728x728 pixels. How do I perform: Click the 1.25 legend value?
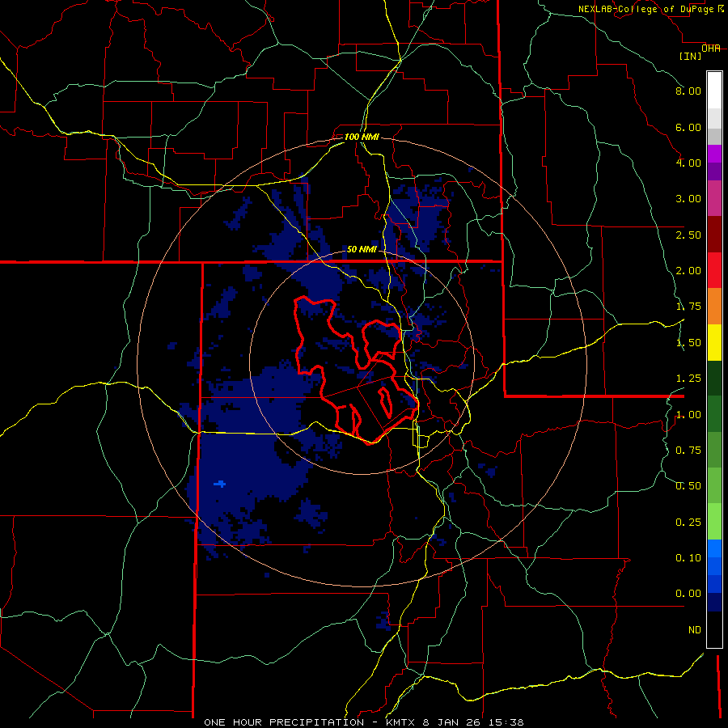(688, 379)
